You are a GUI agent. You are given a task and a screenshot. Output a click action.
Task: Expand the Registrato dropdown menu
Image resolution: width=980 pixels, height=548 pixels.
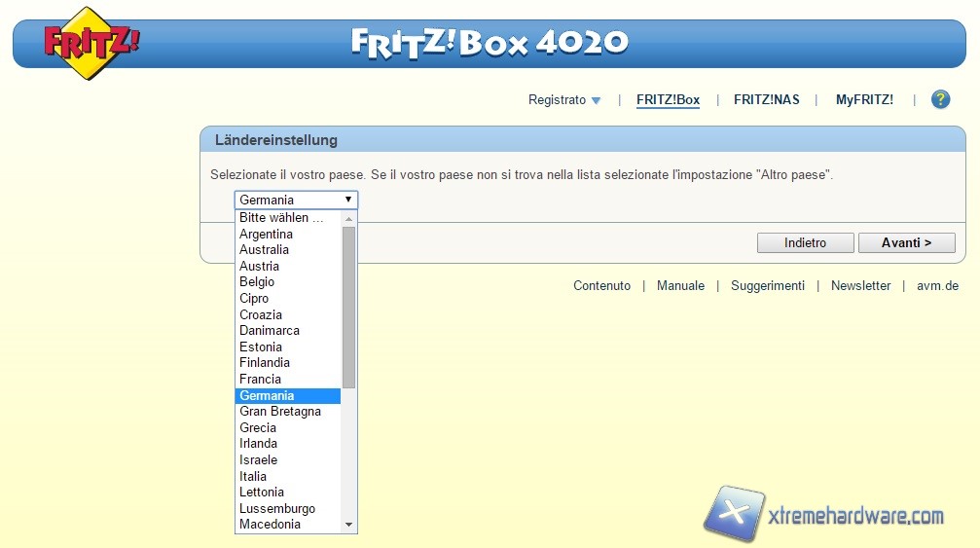tap(564, 99)
